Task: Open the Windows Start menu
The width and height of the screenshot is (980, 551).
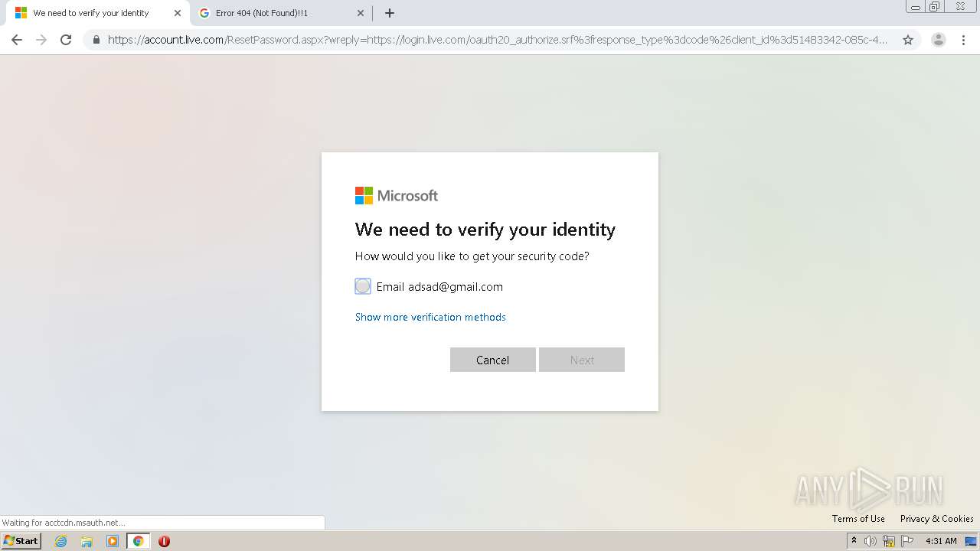Action: point(21,541)
